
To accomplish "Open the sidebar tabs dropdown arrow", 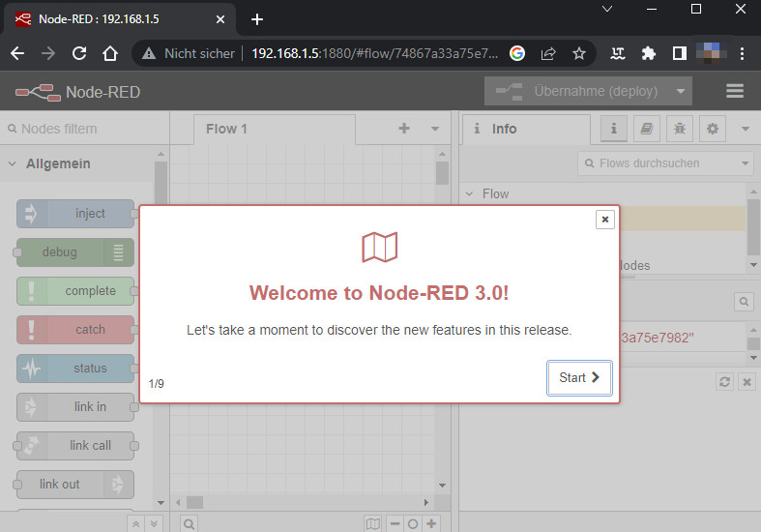I will (x=746, y=129).
